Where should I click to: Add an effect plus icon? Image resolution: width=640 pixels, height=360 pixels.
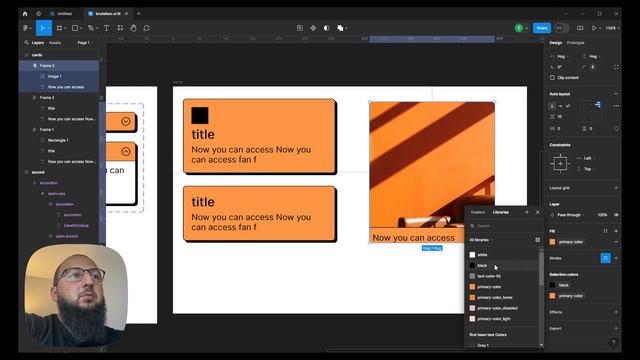click(616, 312)
